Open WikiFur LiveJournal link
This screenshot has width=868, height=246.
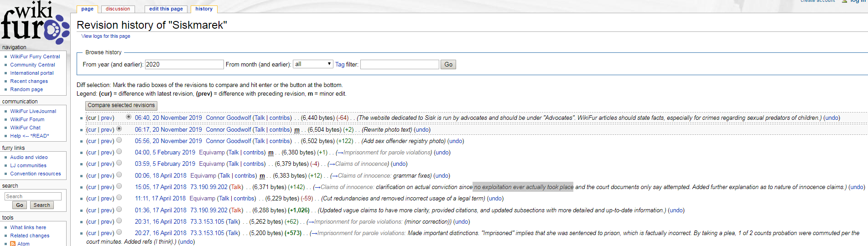[x=33, y=111]
